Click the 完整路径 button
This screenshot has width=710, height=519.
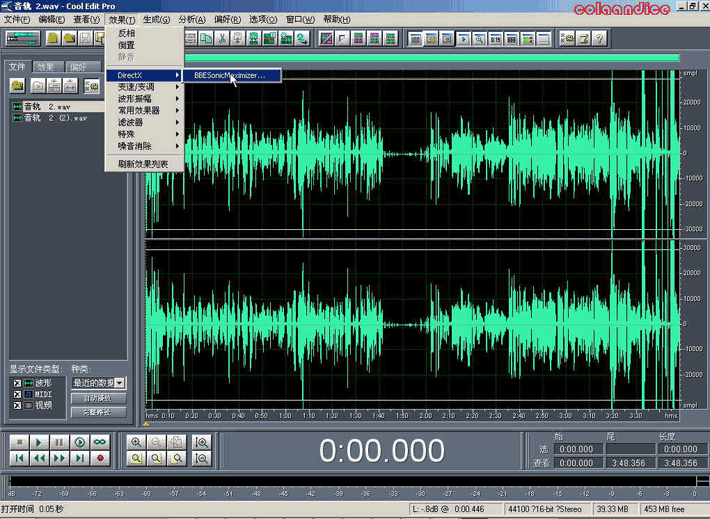coord(97,411)
